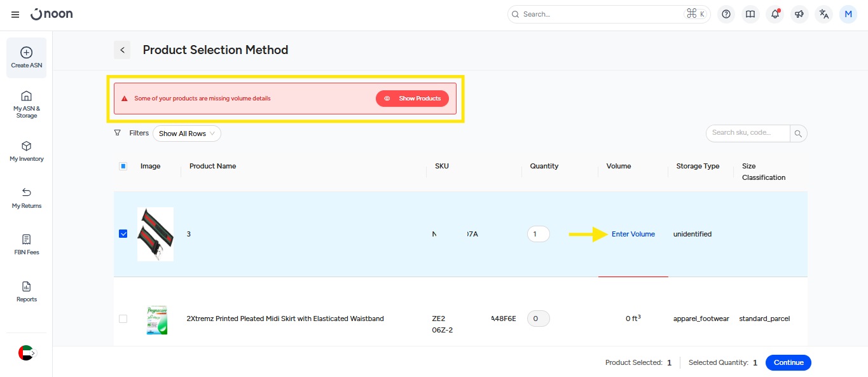Click the help question mark icon
Viewport: 868px width, 377px height.
point(726,14)
